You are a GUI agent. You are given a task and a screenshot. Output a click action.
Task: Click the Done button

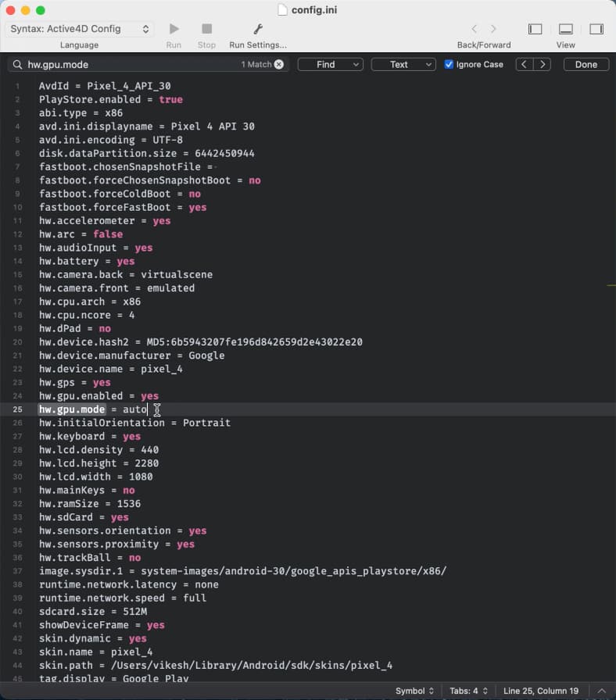coord(586,64)
